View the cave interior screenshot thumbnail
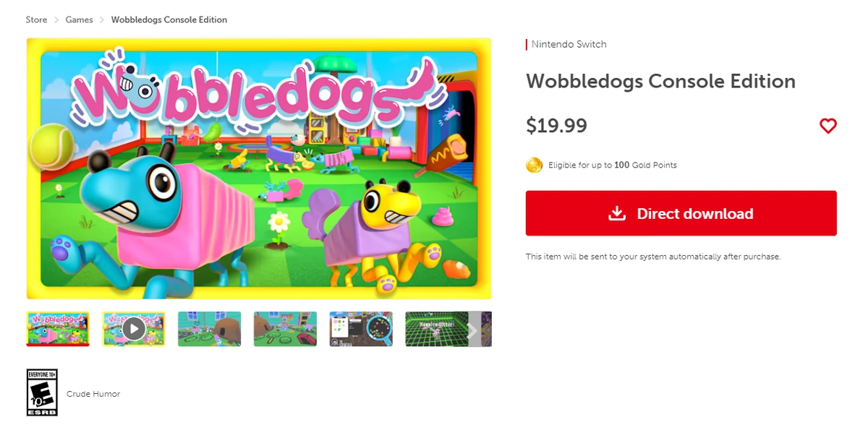 tap(209, 329)
